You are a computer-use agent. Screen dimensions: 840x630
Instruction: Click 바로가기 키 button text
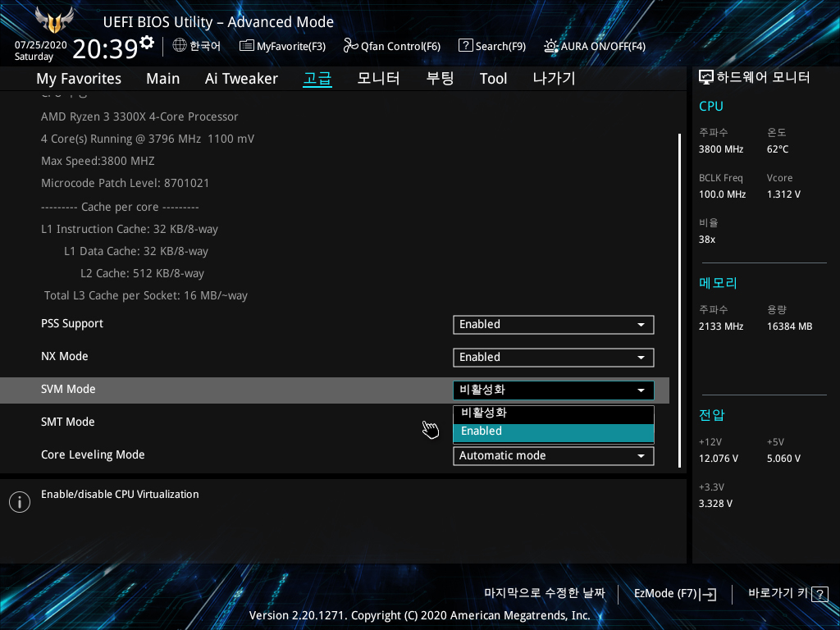point(778,593)
